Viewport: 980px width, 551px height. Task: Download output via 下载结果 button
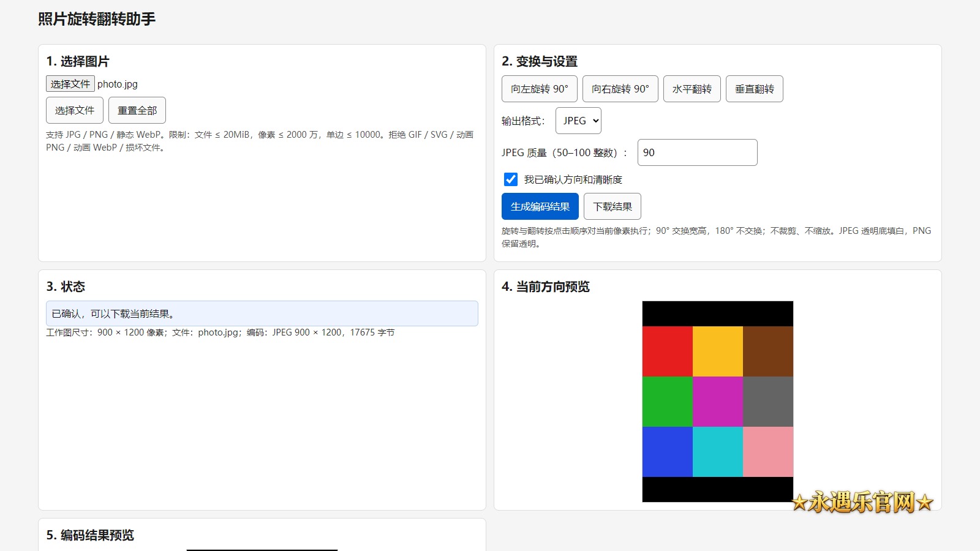click(612, 206)
